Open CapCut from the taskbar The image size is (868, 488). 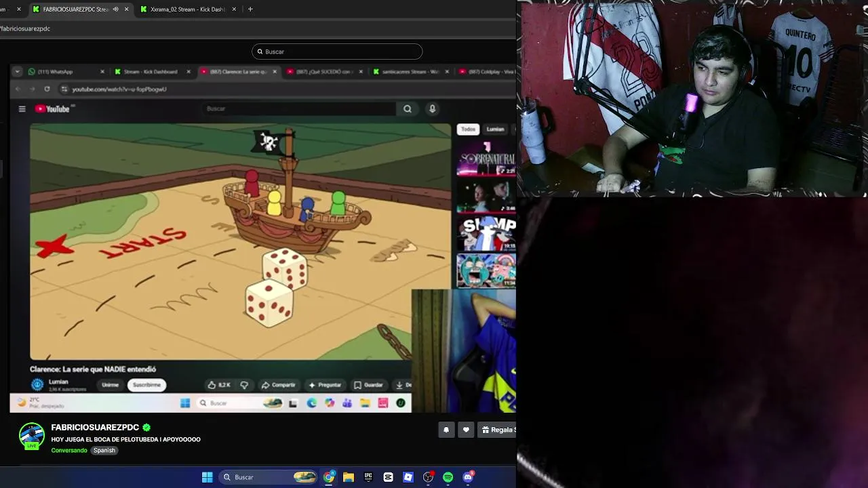pyautogui.click(x=388, y=477)
